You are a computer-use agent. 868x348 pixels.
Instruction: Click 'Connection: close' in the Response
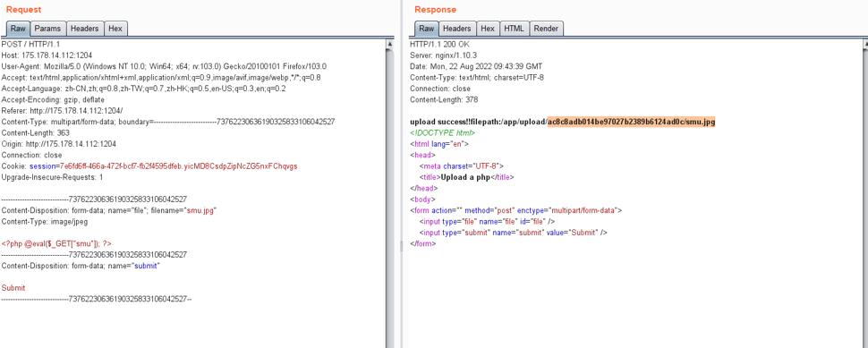(440, 89)
